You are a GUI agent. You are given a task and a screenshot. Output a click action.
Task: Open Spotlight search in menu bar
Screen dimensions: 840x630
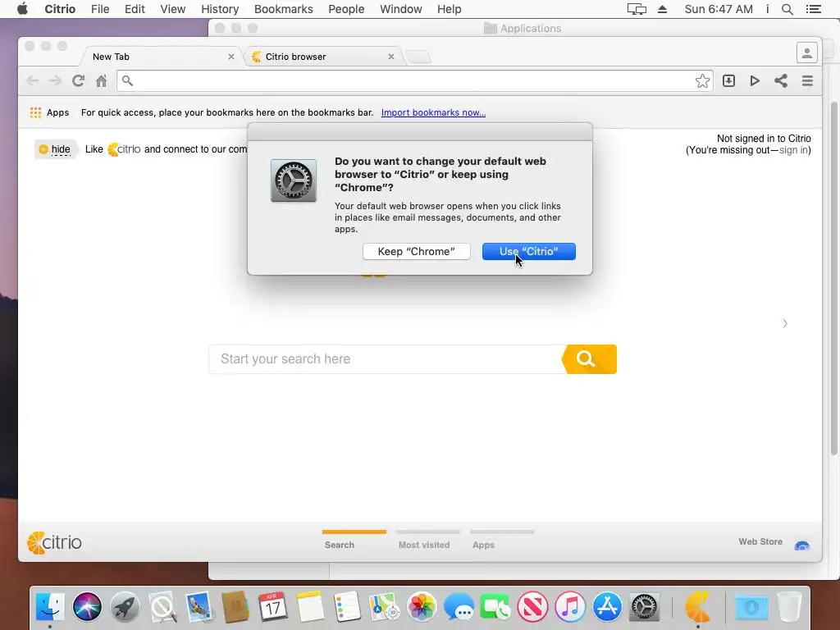click(787, 9)
